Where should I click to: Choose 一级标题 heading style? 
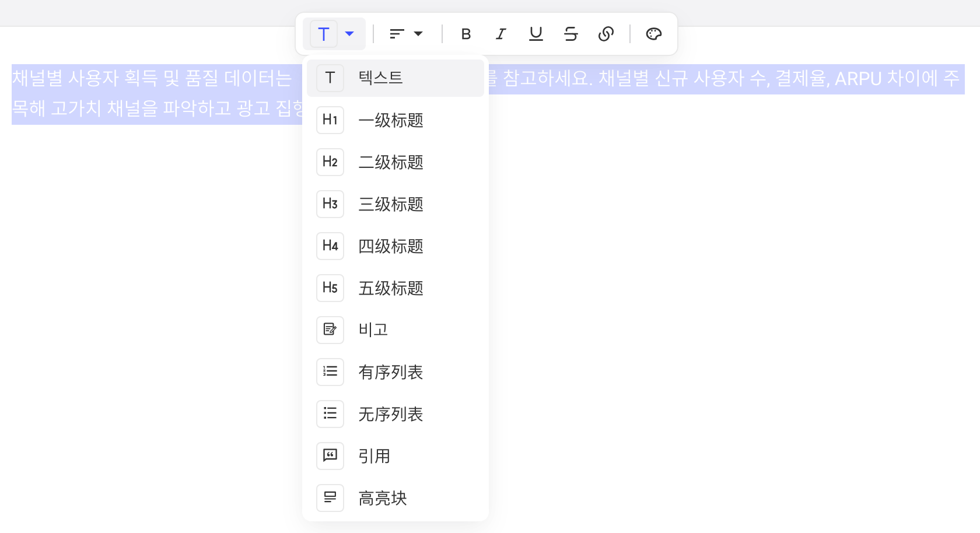(x=395, y=120)
